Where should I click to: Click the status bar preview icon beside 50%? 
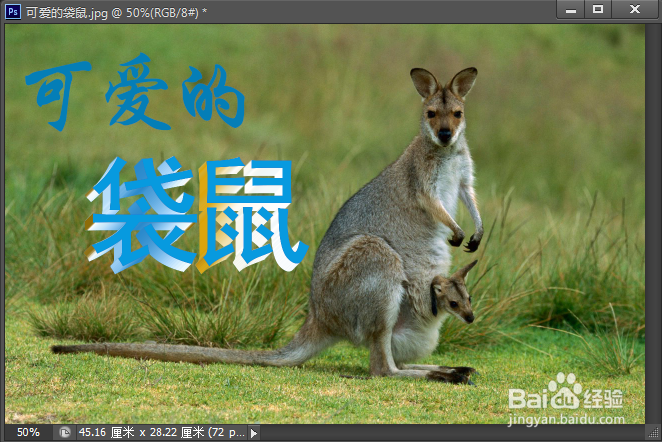tap(65, 433)
